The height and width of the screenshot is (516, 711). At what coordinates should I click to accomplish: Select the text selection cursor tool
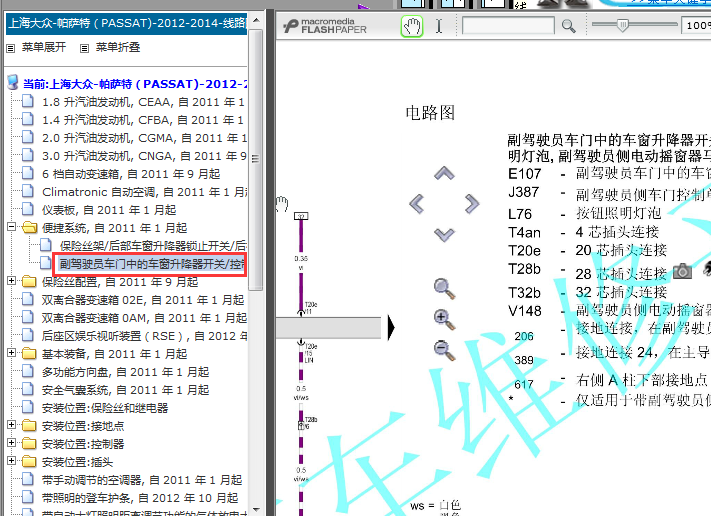[439, 26]
